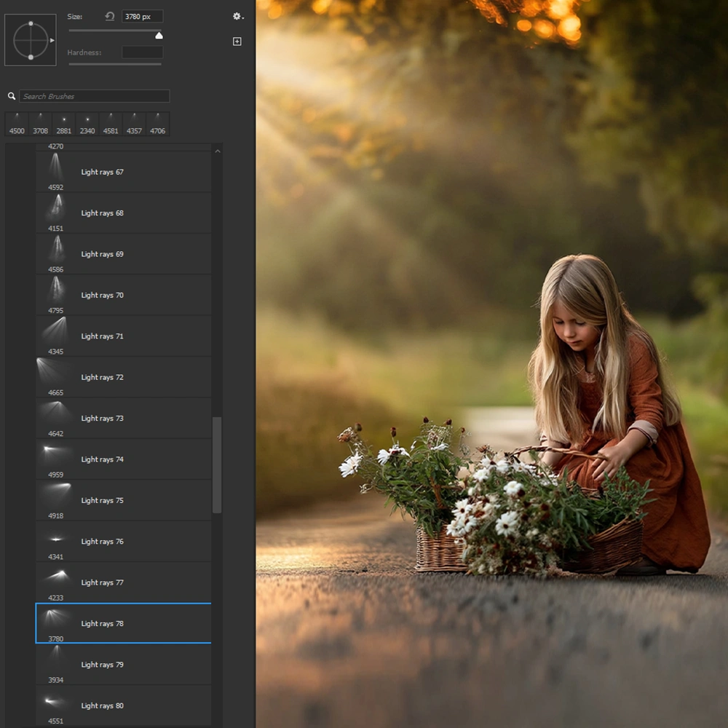Click the brush Size input field

tap(142, 16)
